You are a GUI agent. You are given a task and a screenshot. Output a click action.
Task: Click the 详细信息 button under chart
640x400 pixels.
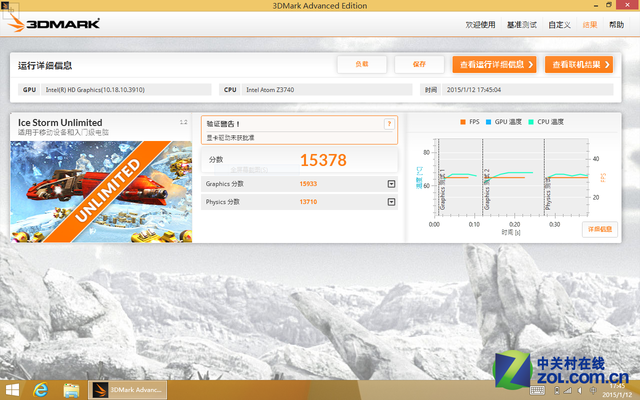[x=600, y=229]
